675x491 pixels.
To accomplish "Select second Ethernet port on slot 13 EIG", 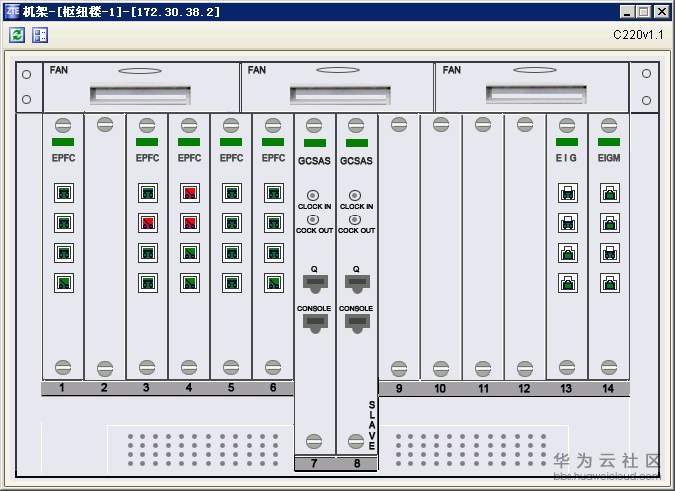I will (x=568, y=223).
